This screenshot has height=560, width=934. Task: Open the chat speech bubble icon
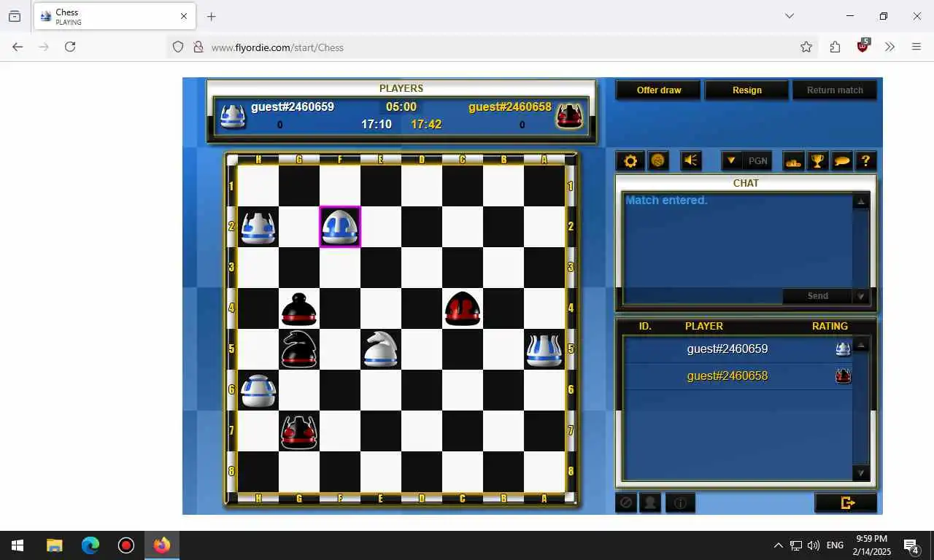pyautogui.click(x=841, y=161)
